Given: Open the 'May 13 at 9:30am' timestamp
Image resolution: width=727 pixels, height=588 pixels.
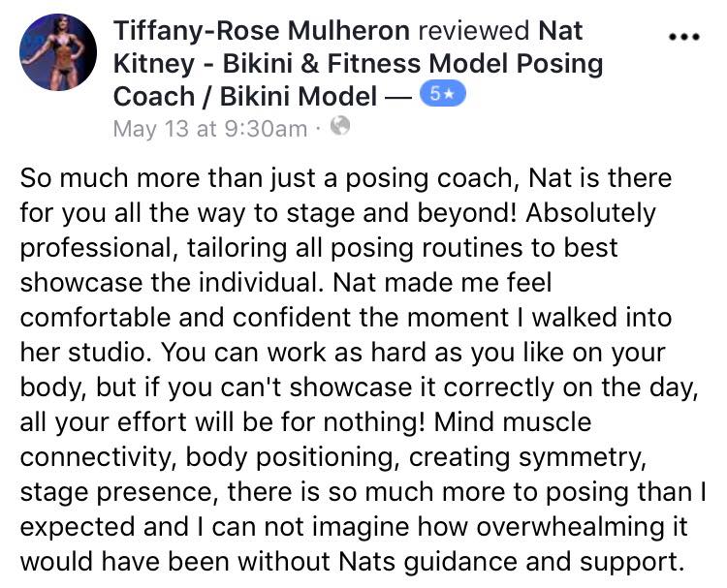Looking at the screenshot, I should 210,128.
